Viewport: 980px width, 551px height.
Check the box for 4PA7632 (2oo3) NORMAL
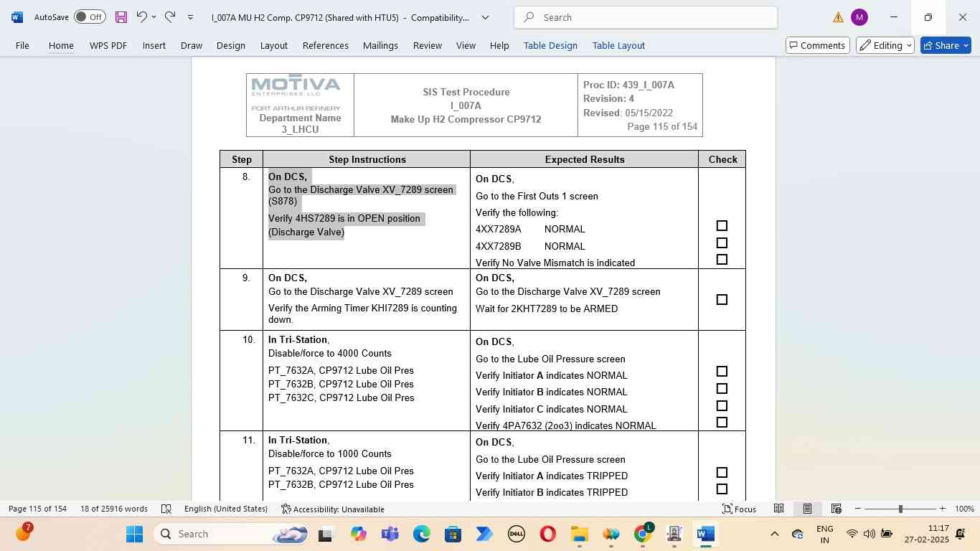(x=722, y=423)
